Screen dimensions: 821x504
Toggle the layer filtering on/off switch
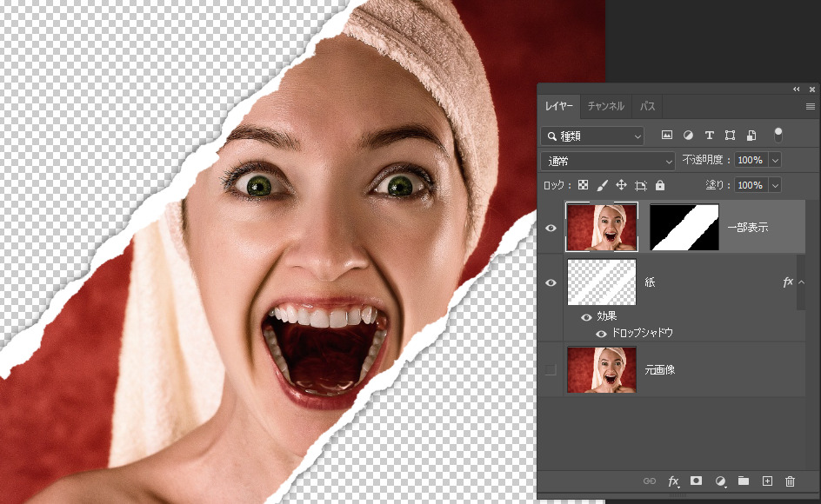pyautogui.click(x=778, y=135)
